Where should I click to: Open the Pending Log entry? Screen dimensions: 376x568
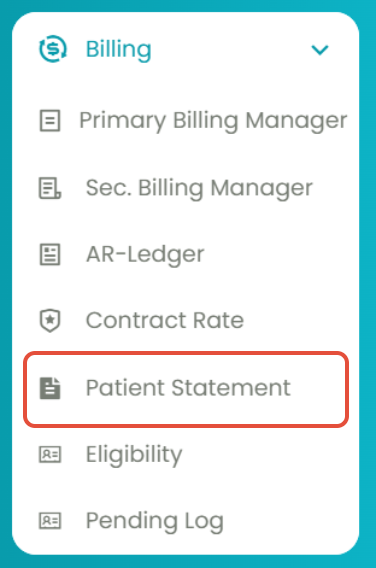[154, 522]
